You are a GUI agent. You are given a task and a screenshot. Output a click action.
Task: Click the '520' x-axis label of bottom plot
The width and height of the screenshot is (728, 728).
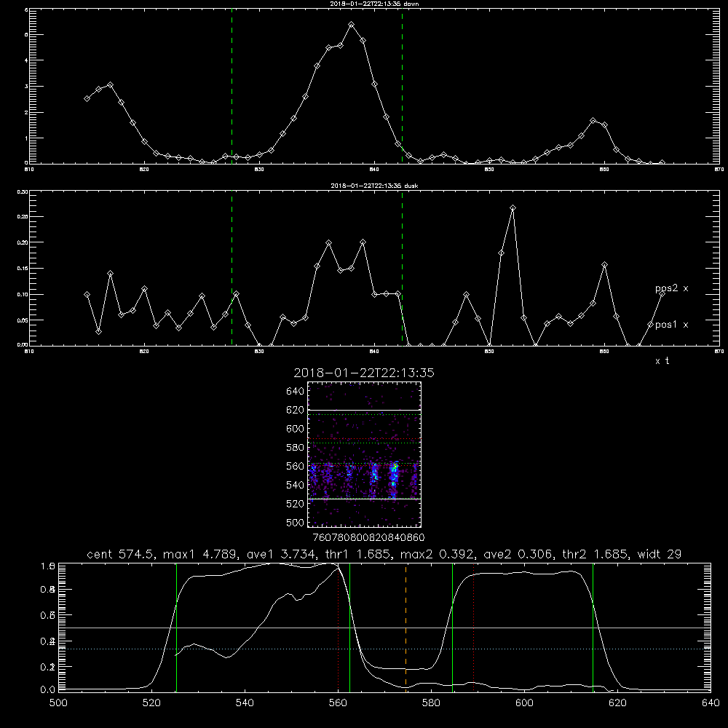pos(151,703)
